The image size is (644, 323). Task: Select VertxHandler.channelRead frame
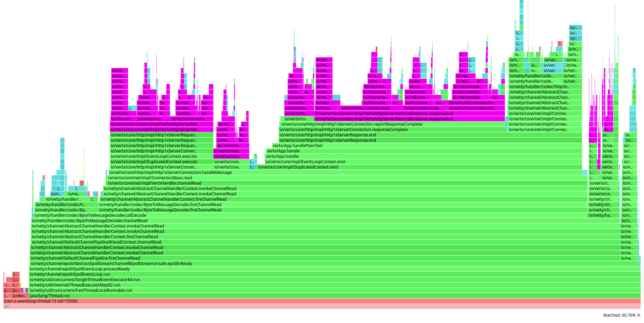[347, 183]
